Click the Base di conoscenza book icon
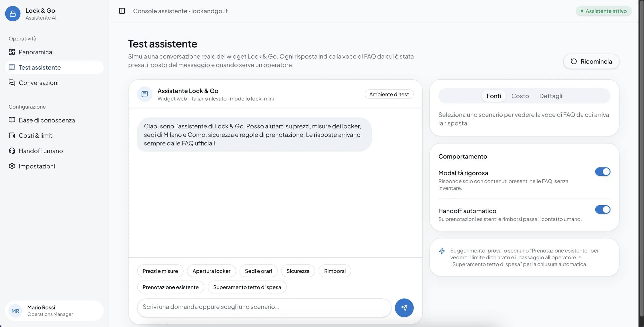 coord(12,120)
